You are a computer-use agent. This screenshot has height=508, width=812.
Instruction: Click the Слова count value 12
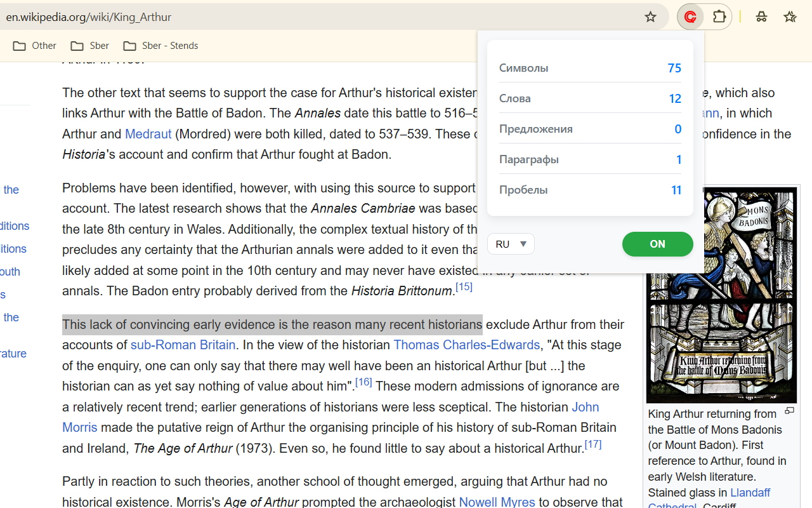pyautogui.click(x=675, y=98)
